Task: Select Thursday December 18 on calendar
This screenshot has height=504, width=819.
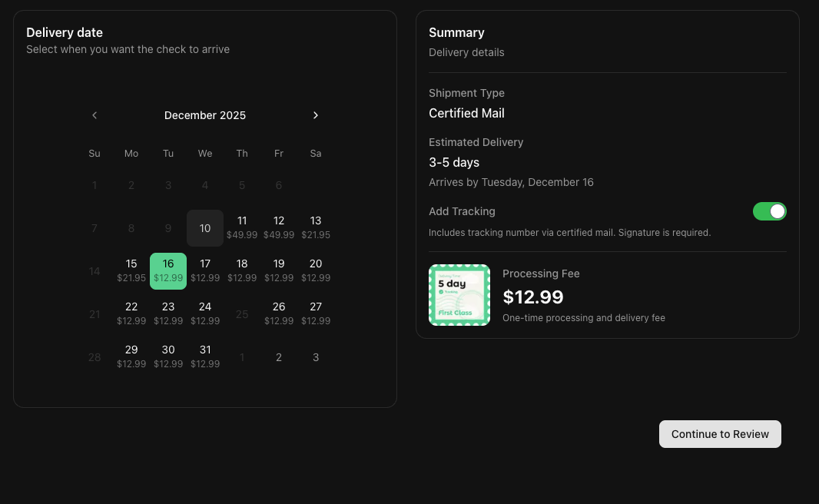Action: pos(242,270)
